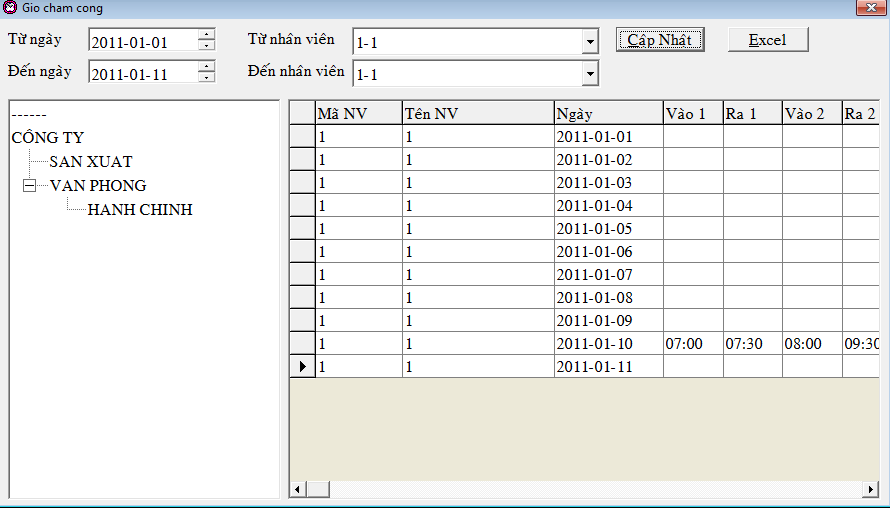This screenshot has width=890, height=508.
Task: Increase the Đến ngày date with up arrow
Action: point(207,66)
